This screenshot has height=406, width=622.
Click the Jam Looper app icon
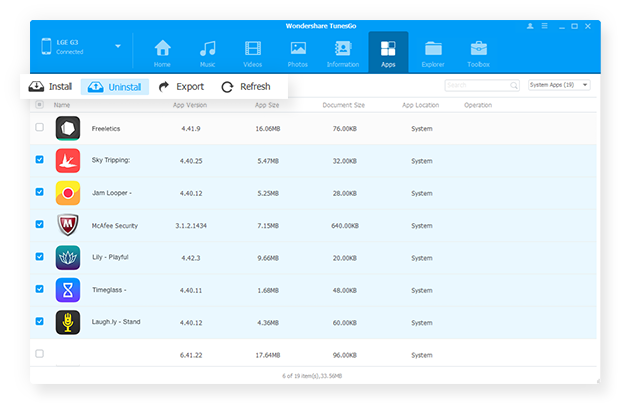pyautogui.click(x=68, y=193)
